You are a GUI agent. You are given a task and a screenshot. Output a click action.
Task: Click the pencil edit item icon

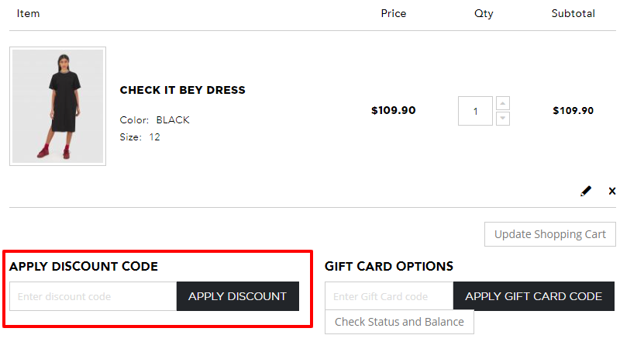tap(586, 191)
